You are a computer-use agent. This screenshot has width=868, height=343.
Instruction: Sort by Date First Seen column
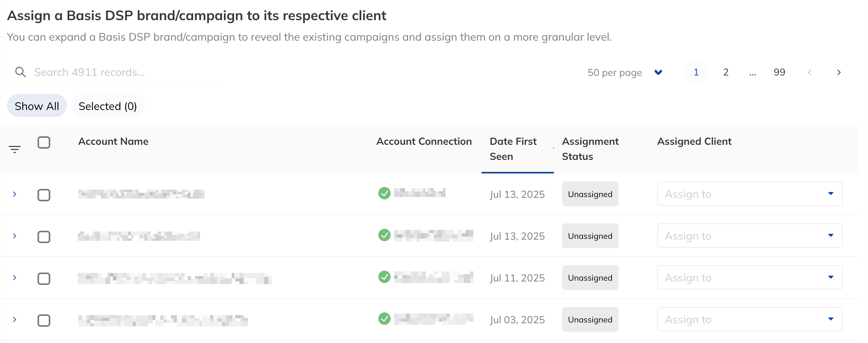click(513, 149)
